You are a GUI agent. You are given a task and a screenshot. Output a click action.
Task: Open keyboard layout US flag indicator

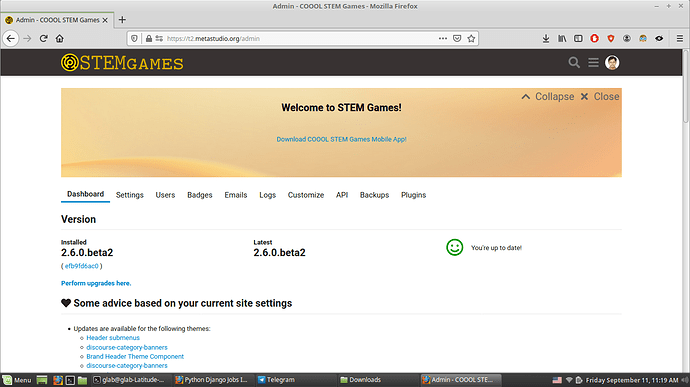(x=557, y=380)
